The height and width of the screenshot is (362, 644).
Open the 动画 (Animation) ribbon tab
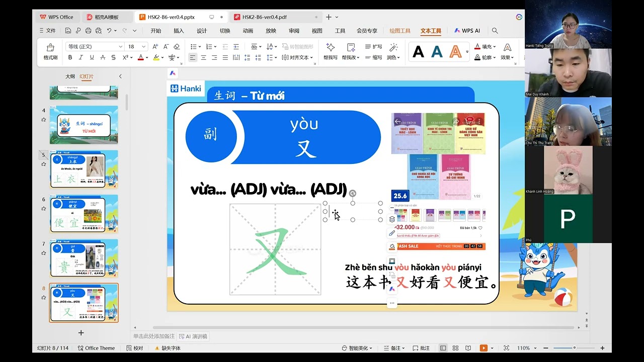[x=248, y=31]
